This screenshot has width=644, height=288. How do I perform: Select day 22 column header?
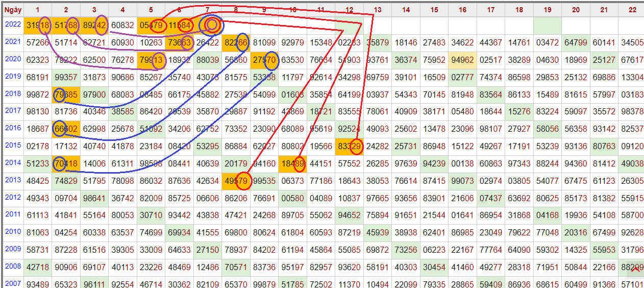click(633, 9)
